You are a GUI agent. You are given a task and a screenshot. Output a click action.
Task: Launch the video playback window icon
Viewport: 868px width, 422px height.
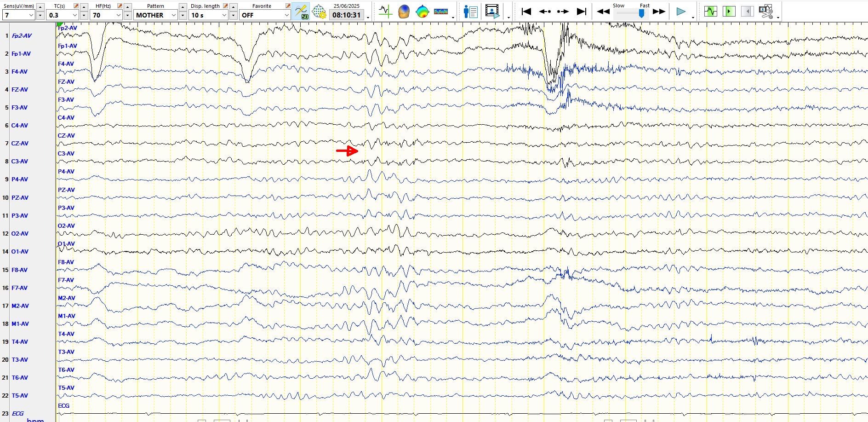click(492, 12)
